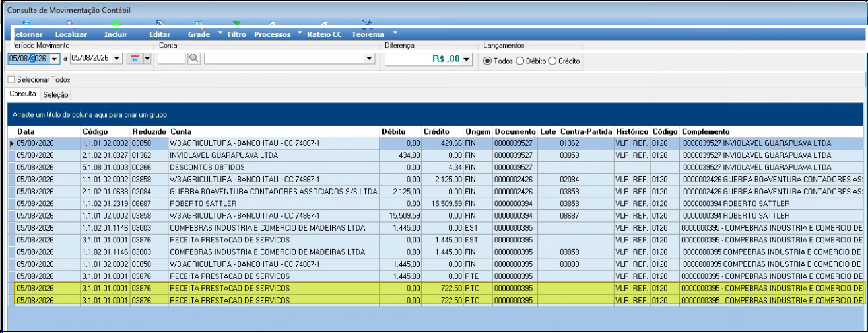Sort by Código header next to Data
This screenshot has width=868, height=333.
(105, 132)
